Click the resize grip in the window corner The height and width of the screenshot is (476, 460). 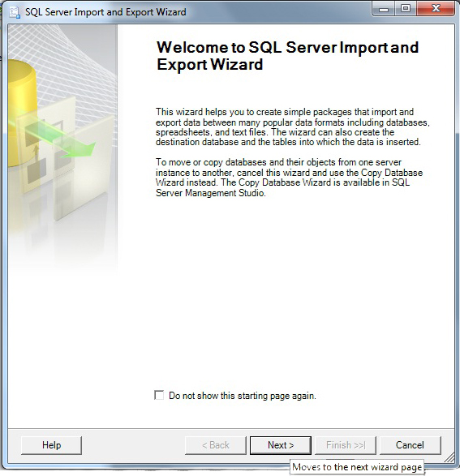coord(450,458)
